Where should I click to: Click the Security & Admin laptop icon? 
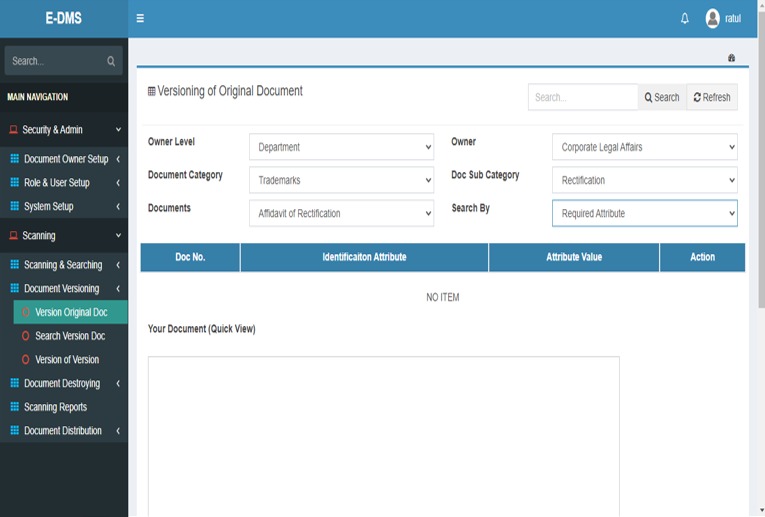14,130
